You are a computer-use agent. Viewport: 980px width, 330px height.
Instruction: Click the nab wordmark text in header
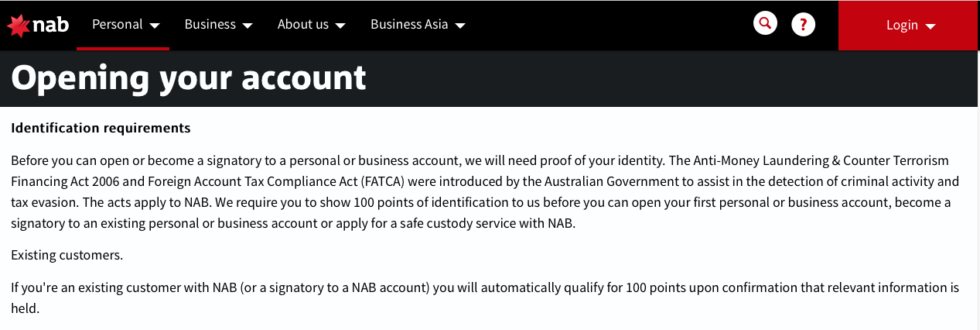tap(51, 25)
